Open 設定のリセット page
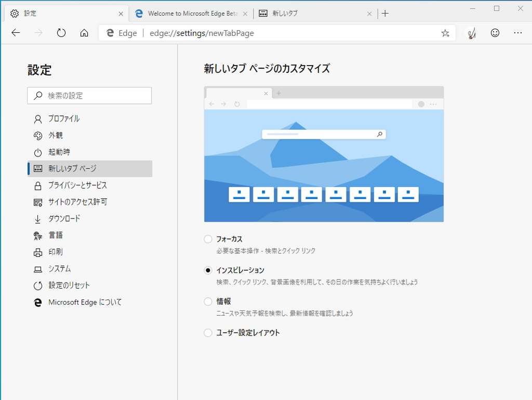Image resolution: width=532 pixels, height=400 pixels. (89, 286)
